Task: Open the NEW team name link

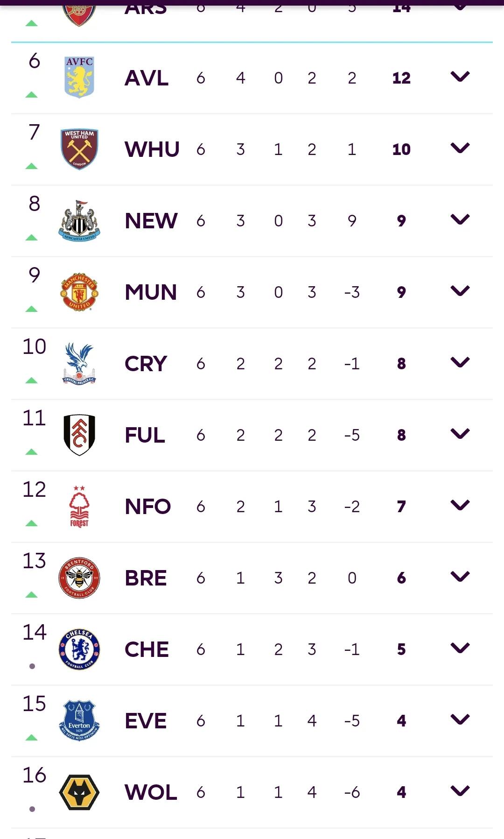Action: coord(151,221)
